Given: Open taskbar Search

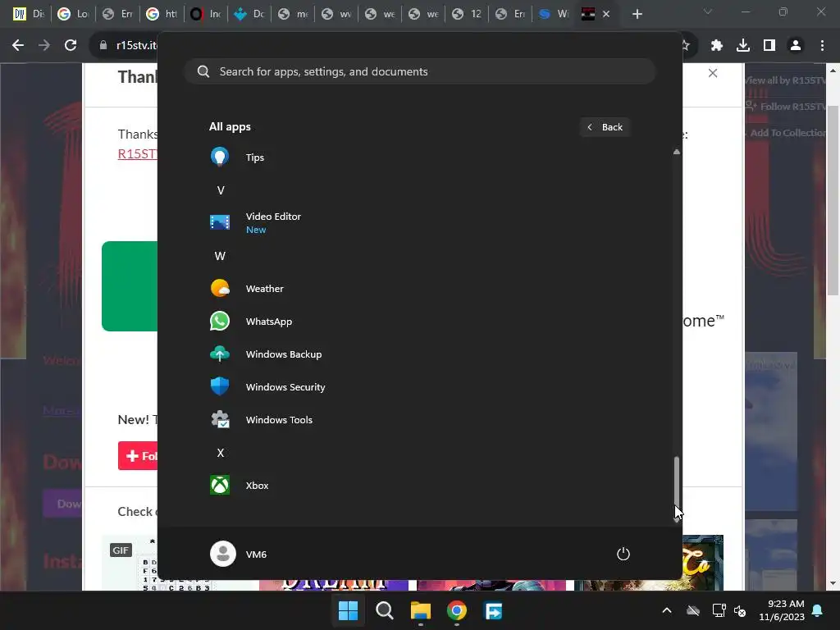Looking at the screenshot, I should click(385, 610).
